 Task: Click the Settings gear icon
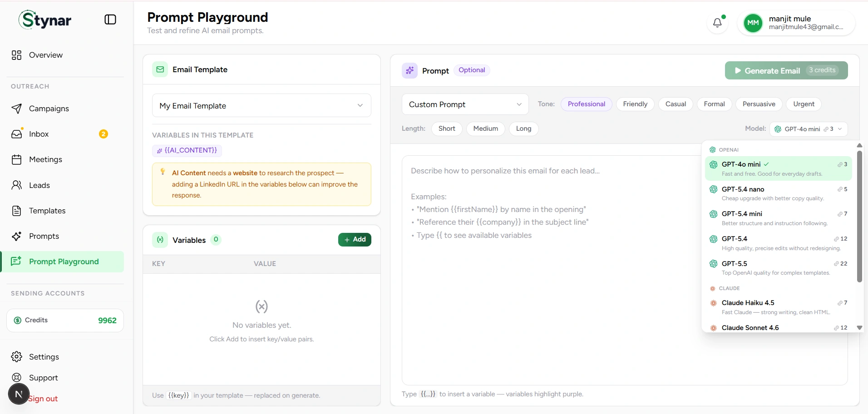tap(17, 357)
